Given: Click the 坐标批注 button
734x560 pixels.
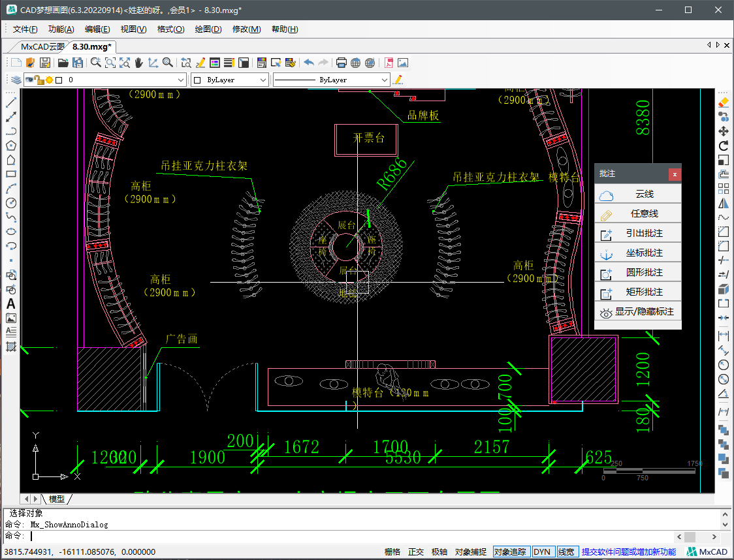Looking at the screenshot, I should [637, 253].
